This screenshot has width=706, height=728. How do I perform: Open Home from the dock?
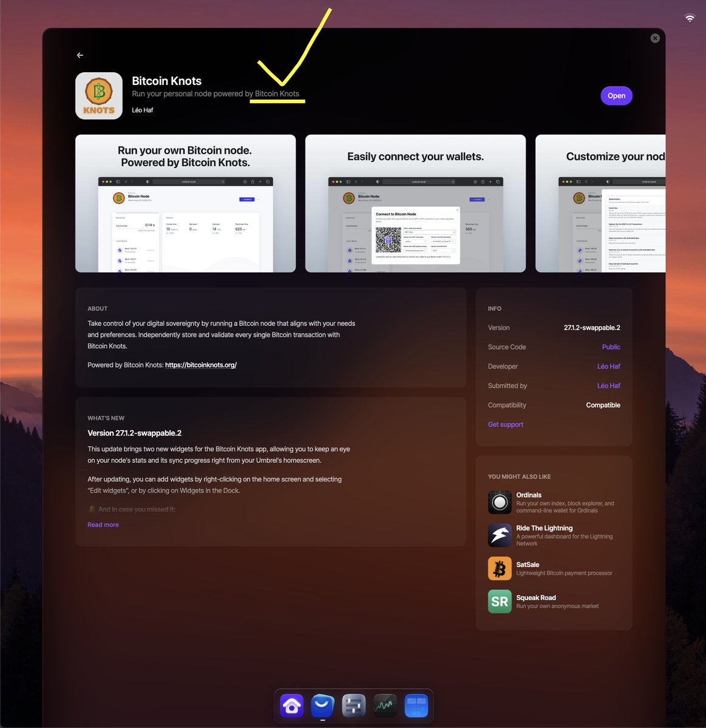coord(291,706)
